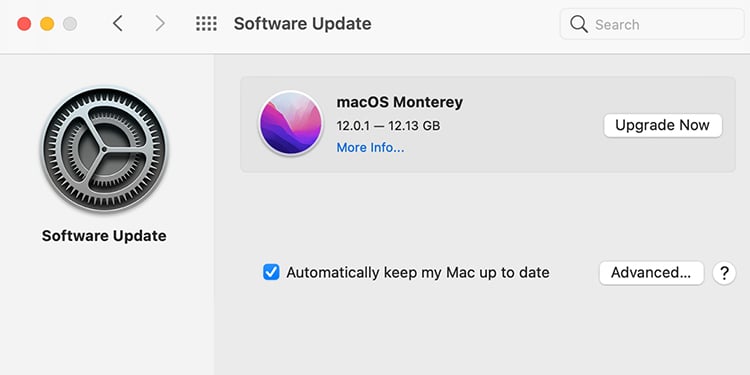Click the automatic update checkbox label text

418,273
